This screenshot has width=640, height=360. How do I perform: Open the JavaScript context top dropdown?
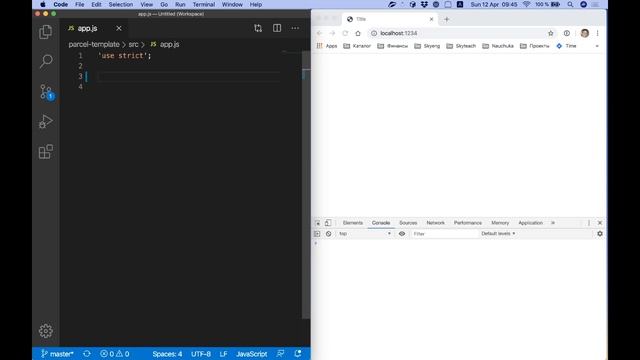tap(365, 234)
